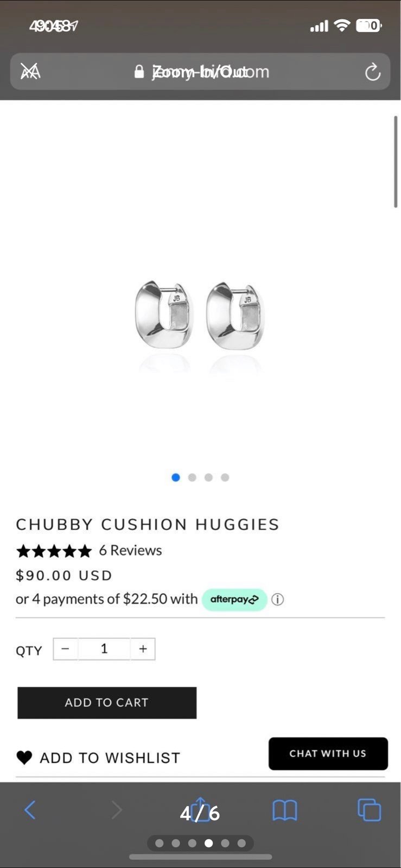Open the CHAT WITH US button
This screenshot has width=401, height=868.
pos(328,754)
